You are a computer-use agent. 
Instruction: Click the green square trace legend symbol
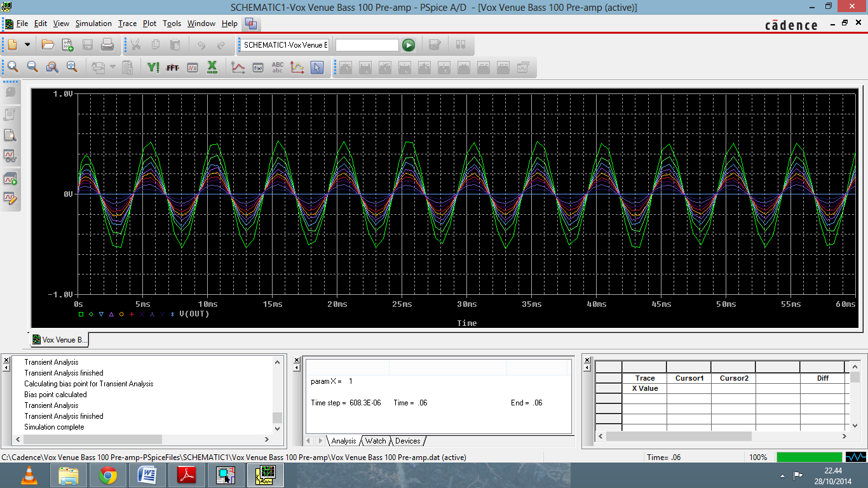[x=81, y=314]
